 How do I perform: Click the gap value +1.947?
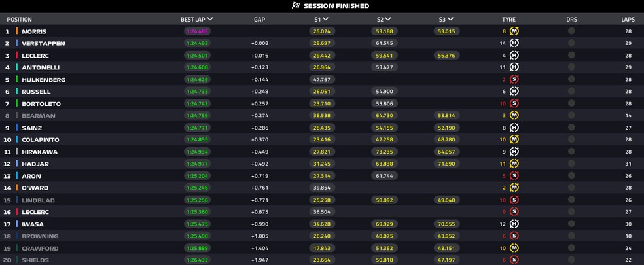pyautogui.click(x=260, y=260)
